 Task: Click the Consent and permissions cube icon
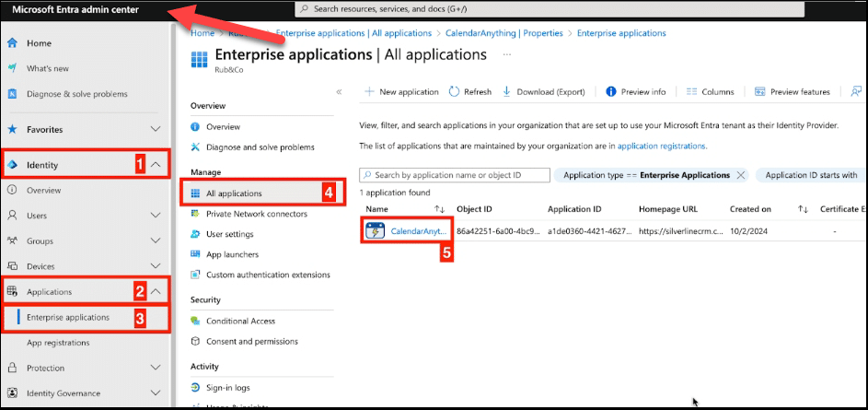(195, 341)
